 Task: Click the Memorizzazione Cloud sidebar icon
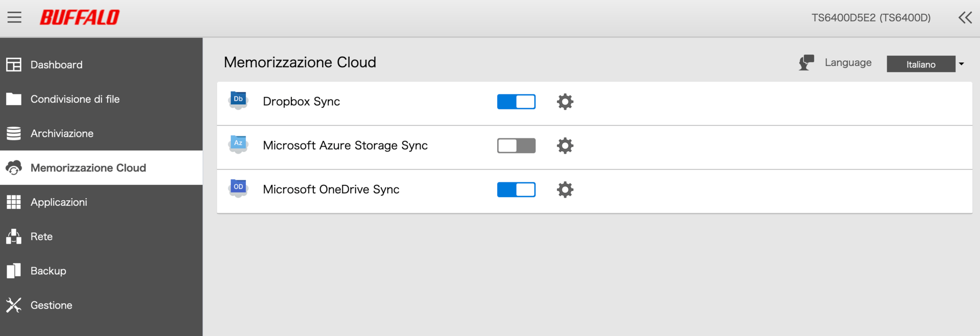click(14, 167)
